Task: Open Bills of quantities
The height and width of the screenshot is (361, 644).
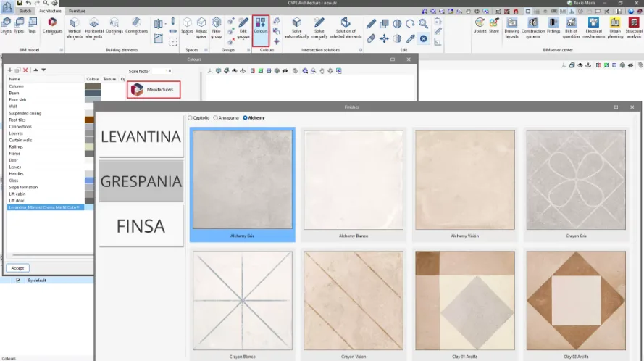Action: [572, 28]
